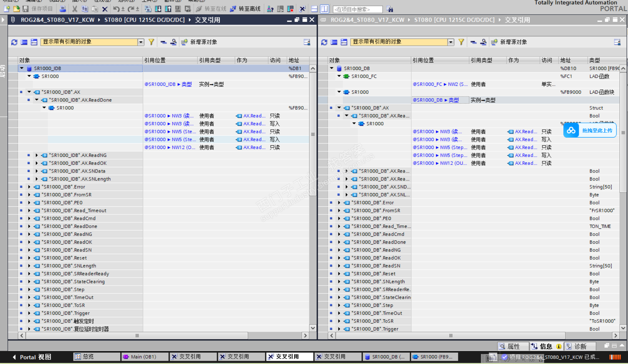Switch to Portal 视图
Screen dimensions: 628x364
[32, 357]
